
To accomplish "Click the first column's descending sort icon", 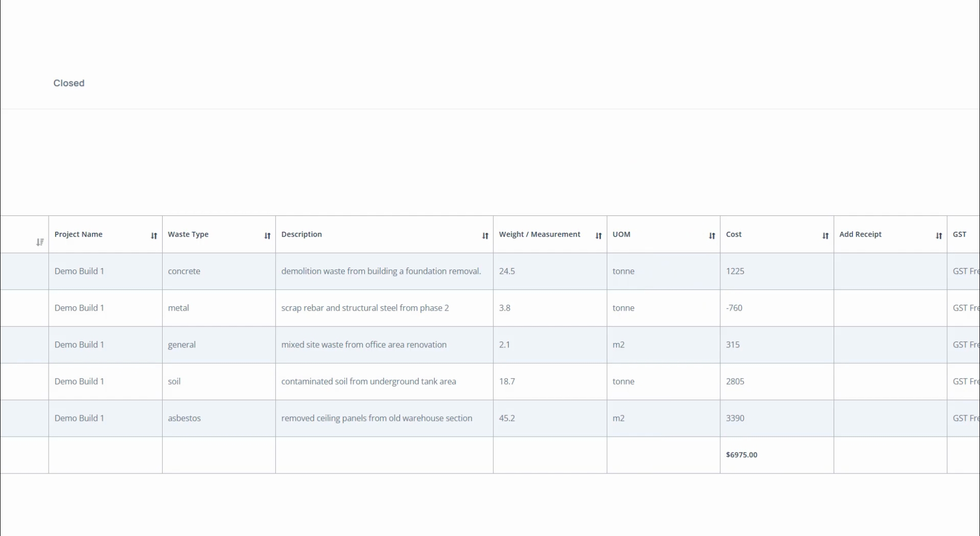I will pyautogui.click(x=40, y=242).
